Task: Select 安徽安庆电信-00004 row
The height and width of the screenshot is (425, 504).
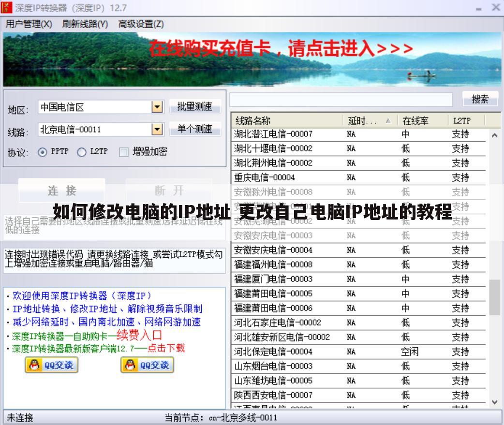Action: [x=358, y=250]
